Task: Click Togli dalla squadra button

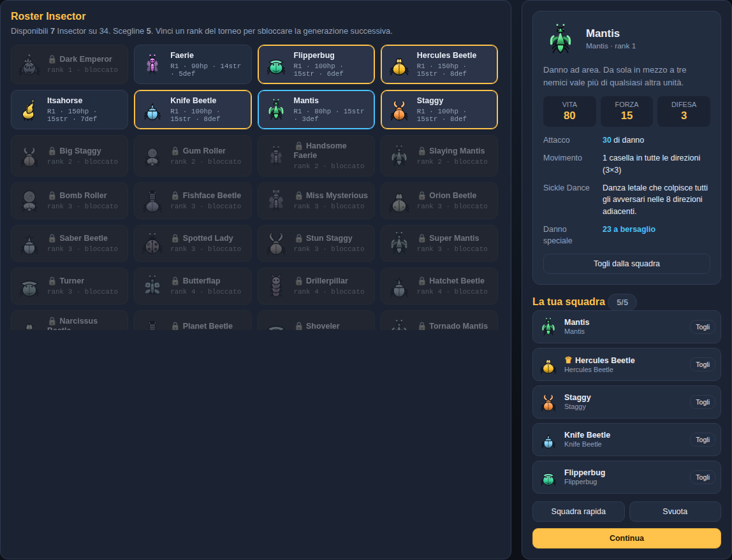Action: 627,264
